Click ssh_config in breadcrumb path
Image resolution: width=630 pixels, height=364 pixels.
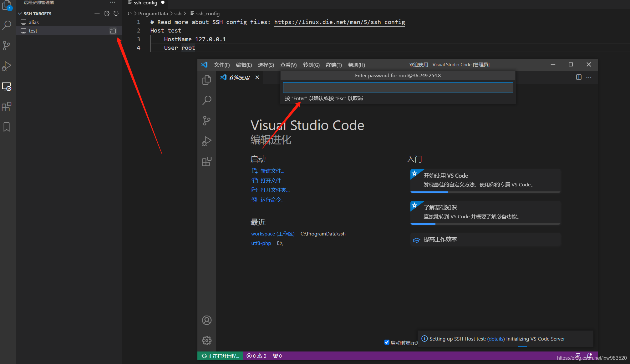click(x=208, y=13)
